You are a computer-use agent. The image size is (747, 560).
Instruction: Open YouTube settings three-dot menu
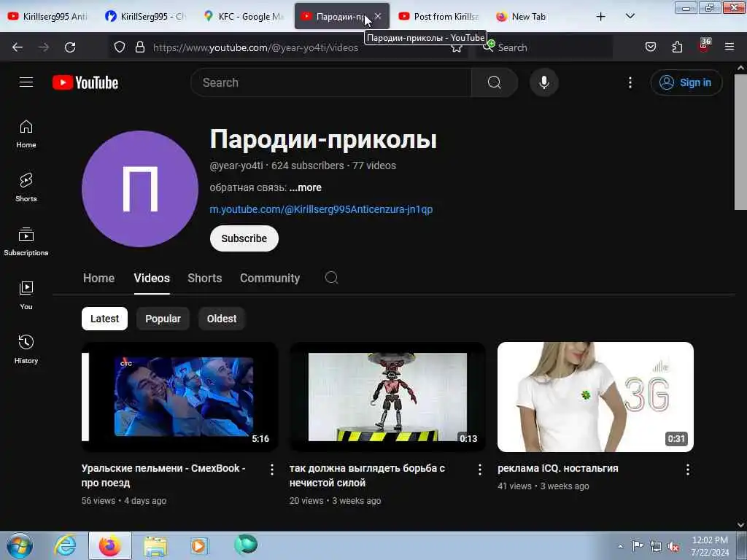tap(630, 82)
